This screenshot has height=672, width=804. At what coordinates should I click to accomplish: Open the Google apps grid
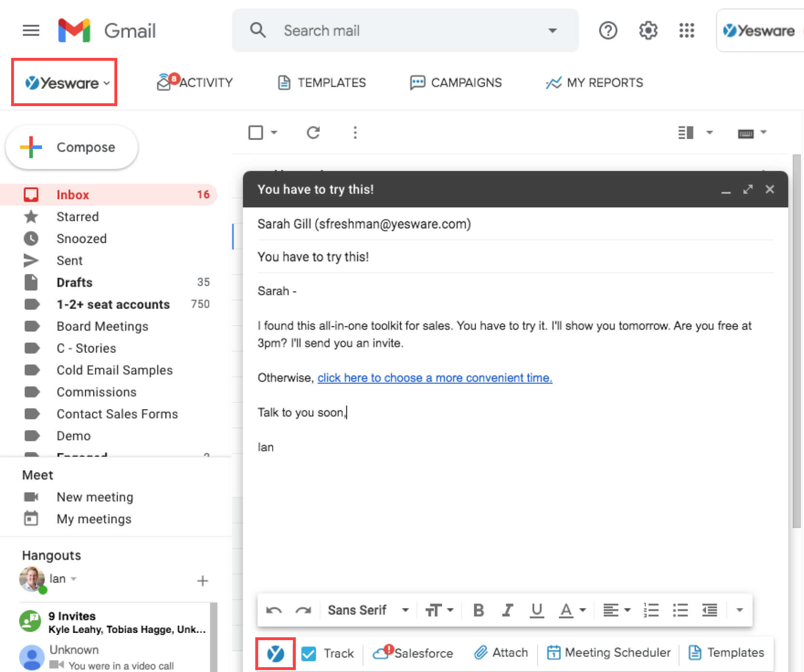pyautogui.click(x=687, y=31)
